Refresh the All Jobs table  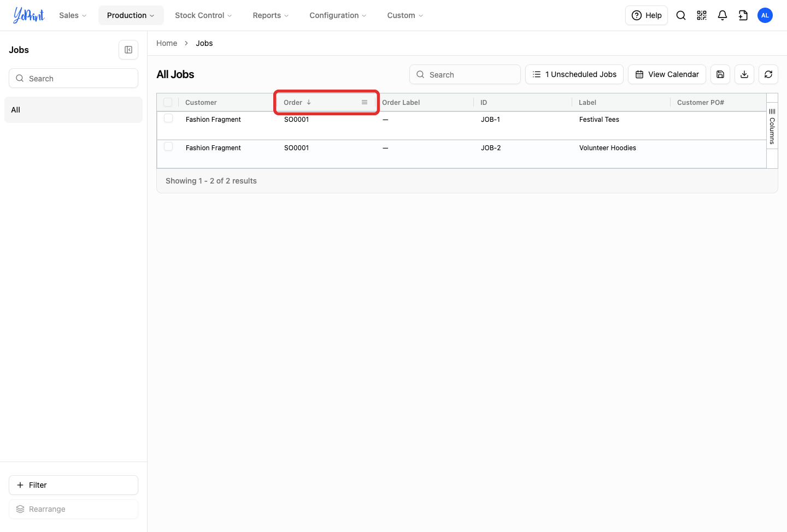pos(768,74)
